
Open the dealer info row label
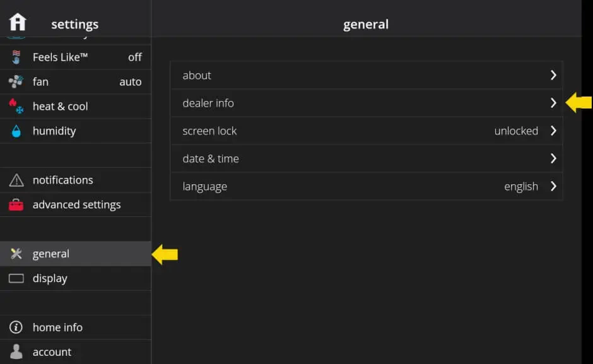pyautogui.click(x=208, y=103)
